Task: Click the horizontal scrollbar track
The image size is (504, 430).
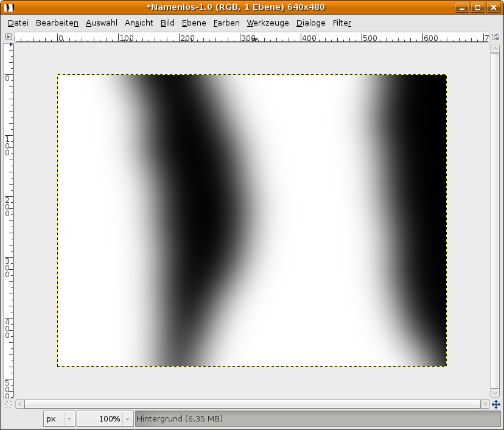Action: tap(253, 404)
